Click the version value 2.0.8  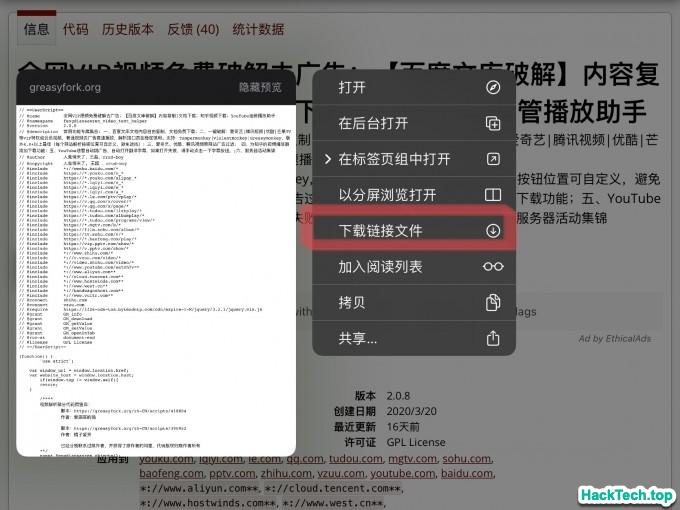coord(398,396)
